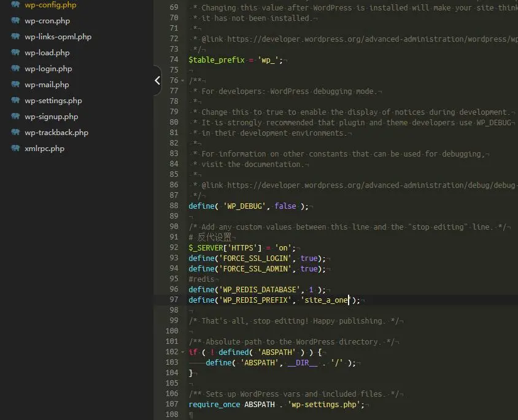Image resolution: width=518 pixels, height=420 pixels.
Task: Select wp-settings.php file name
Action: 53,101
